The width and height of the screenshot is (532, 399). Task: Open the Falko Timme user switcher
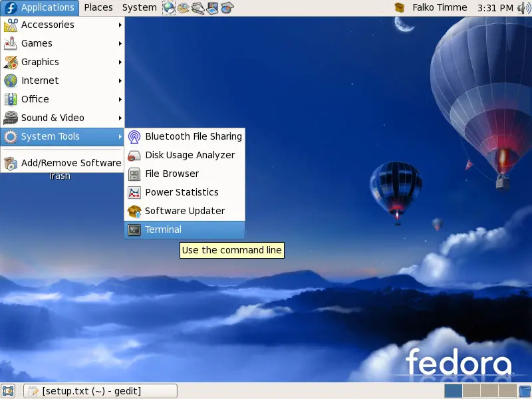(x=440, y=7)
